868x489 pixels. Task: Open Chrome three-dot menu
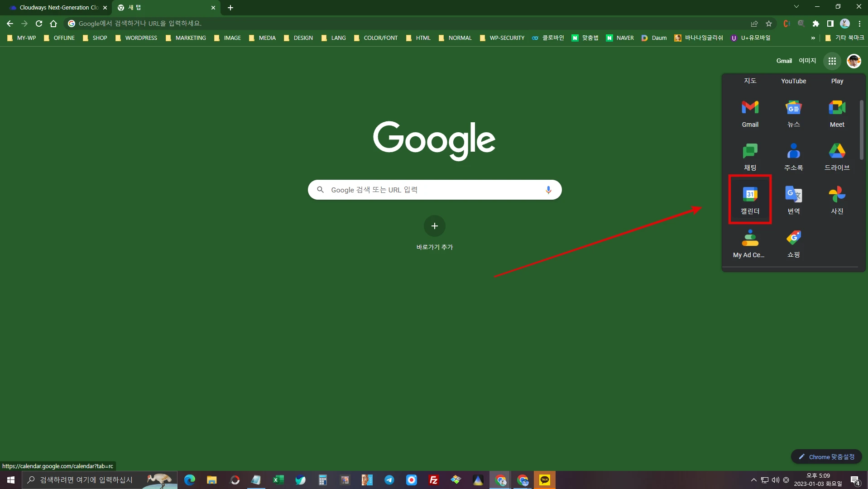[x=859, y=24]
